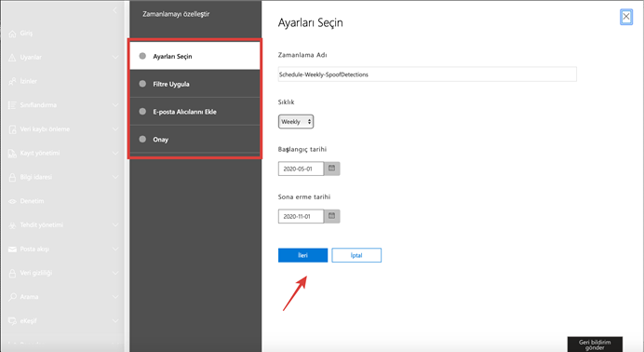Expand the Veri kaybı önleme chevron
The height and width of the screenshot is (352, 644).
pos(115,129)
